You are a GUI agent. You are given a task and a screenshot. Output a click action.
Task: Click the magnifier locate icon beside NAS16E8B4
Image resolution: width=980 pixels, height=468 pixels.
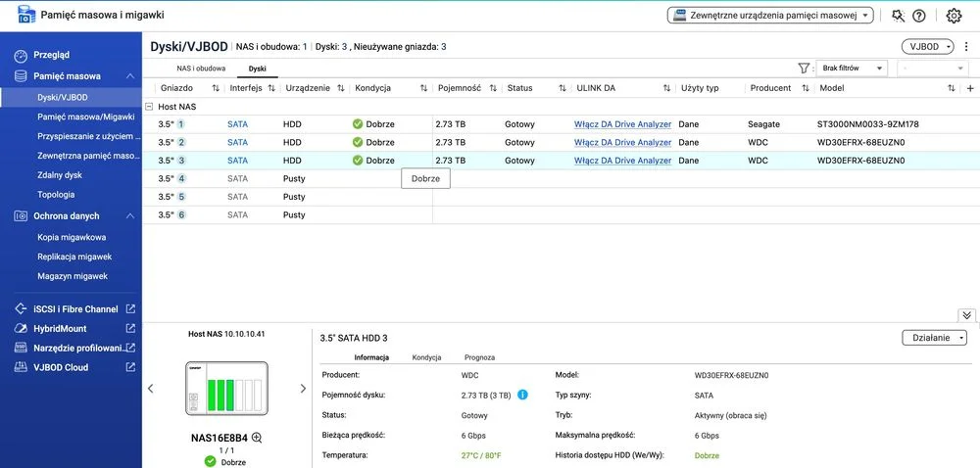point(256,438)
